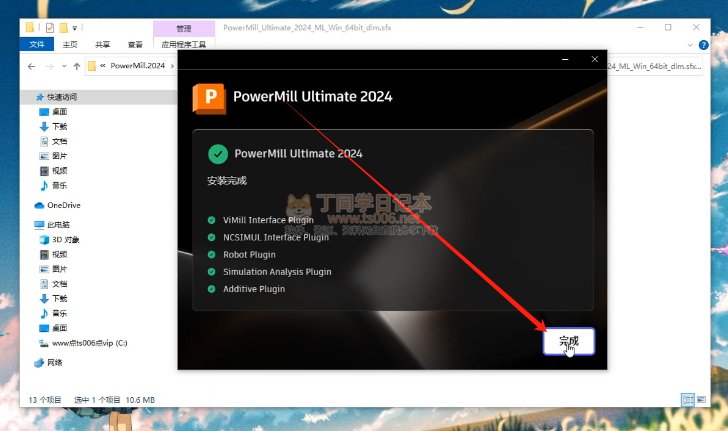The image size is (728, 431).
Task: Switch Explorer to large icons view
Action: 701,399
